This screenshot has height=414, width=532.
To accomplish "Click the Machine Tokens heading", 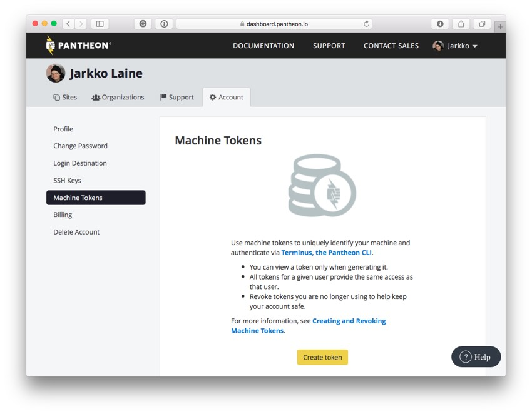I will point(218,140).
